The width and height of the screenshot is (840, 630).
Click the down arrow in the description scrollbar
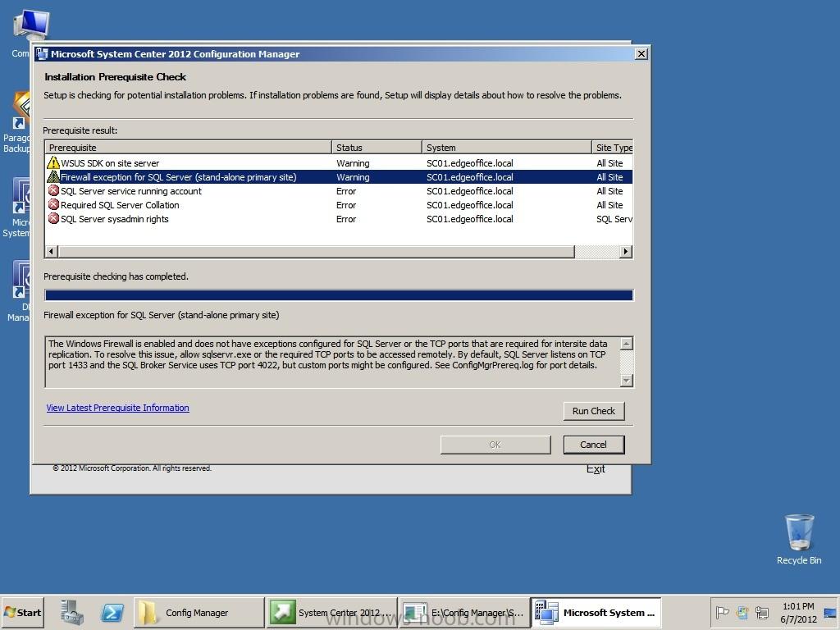pyautogui.click(x=626, y=381)
